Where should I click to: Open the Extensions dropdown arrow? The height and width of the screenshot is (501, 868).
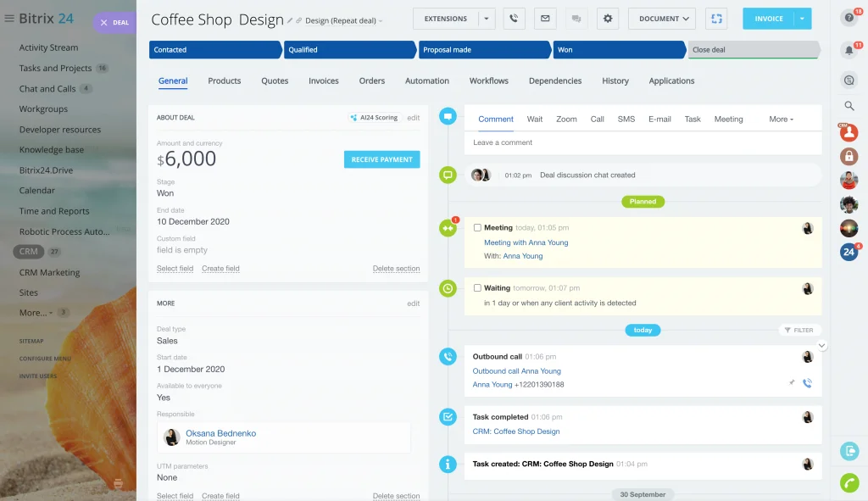487,19
